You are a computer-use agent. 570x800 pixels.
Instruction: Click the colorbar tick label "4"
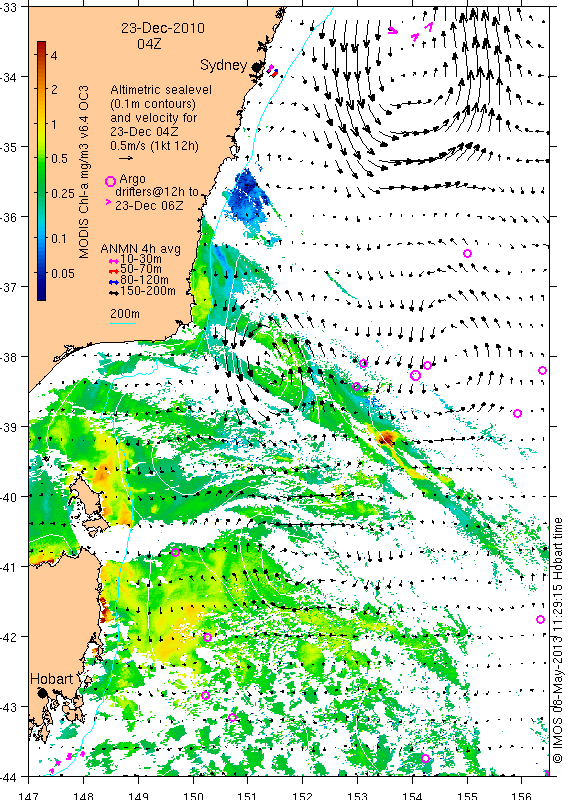(54, 55)
